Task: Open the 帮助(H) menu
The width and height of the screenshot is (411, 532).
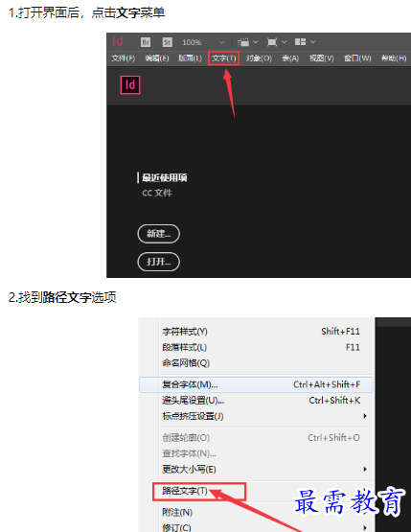Action: pyautogui.click(x=394, y=58)
